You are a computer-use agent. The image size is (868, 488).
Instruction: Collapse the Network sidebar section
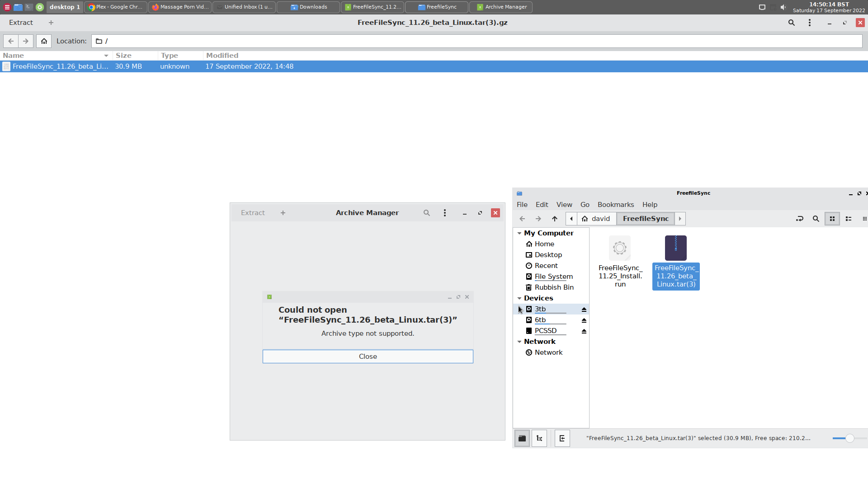tap(519, 342)
